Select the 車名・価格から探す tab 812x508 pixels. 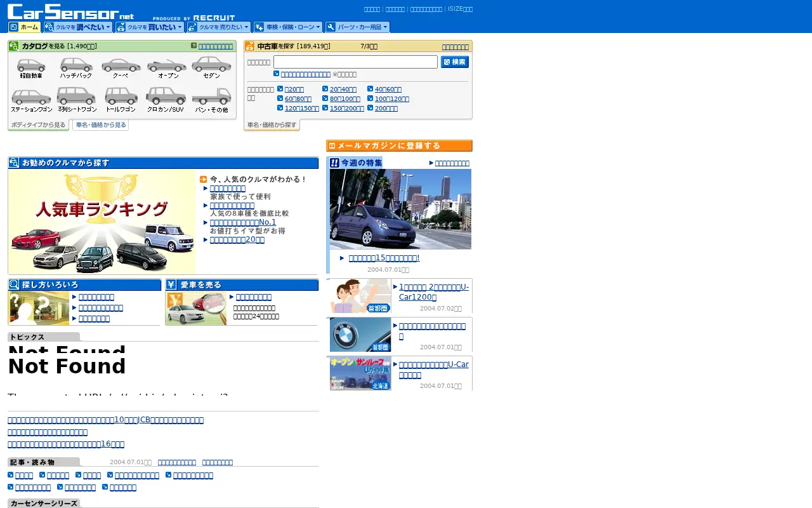(272, 125)
